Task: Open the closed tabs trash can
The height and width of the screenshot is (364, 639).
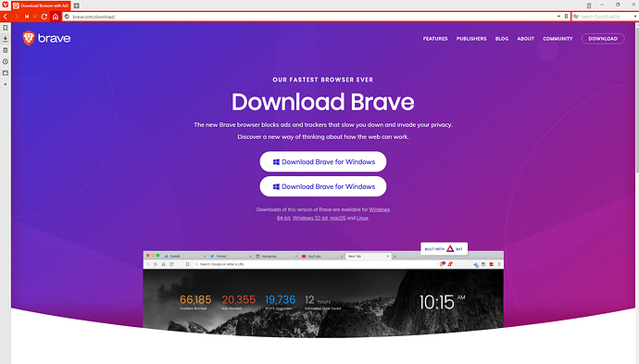Action: (589, 6)
